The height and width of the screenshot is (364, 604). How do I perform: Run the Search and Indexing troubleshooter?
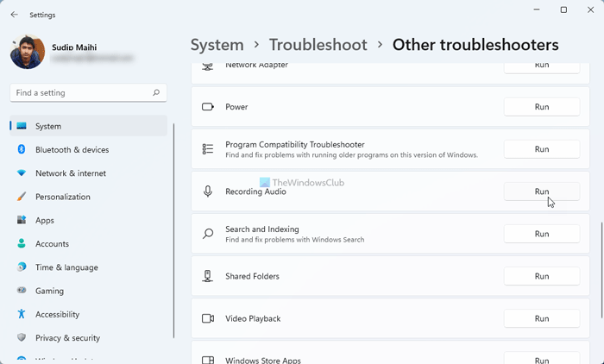tap(541, 234)
